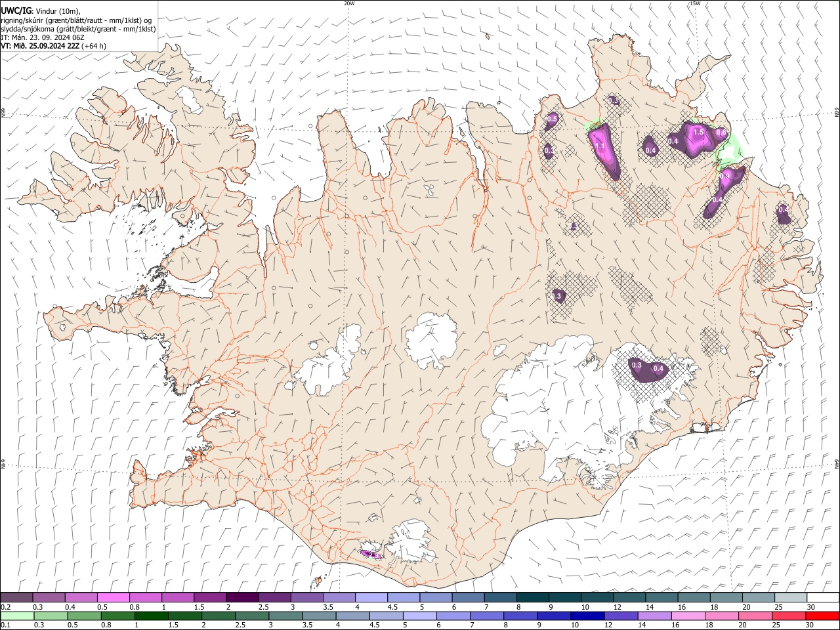
Task: Click the small magenta patch near the south coast
Action: pyautogui.click(x=370, y=555)
